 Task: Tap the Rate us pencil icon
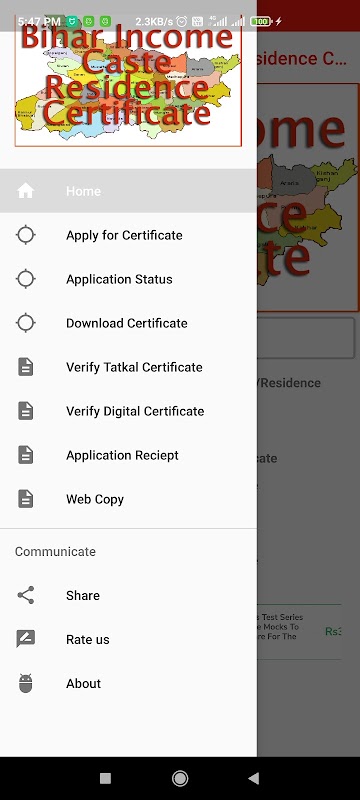(x=25, y=639)
